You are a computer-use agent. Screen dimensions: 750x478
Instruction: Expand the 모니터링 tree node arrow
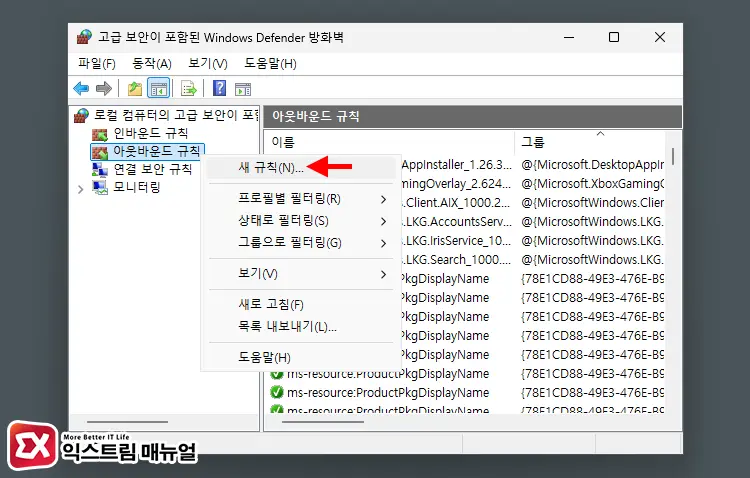coord(80,189)
